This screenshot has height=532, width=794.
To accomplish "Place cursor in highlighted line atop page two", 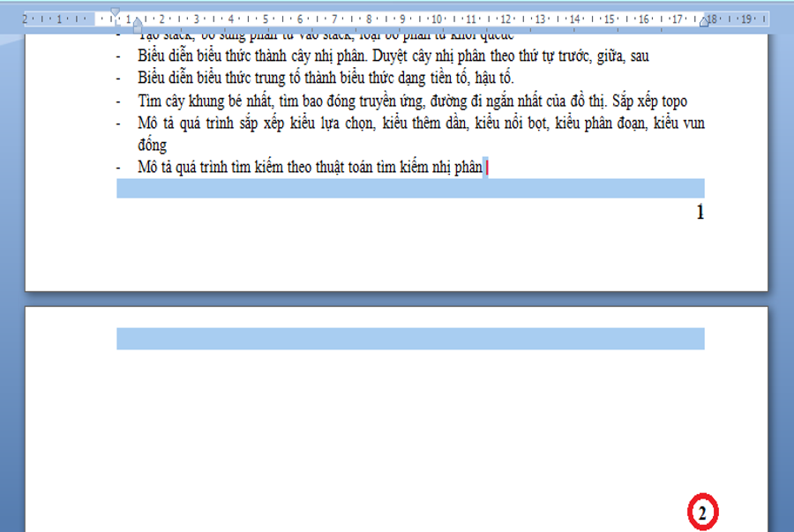I will tap(410, 339).
